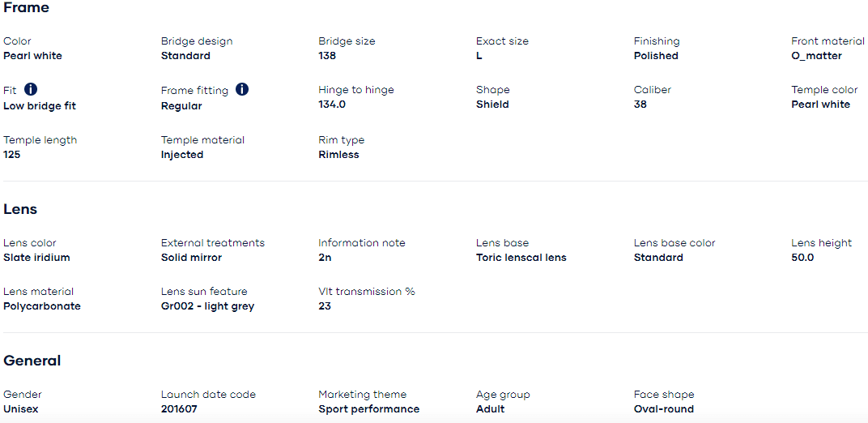
Task: Click the Gr002 - light grey value
Action: [207, 306]
